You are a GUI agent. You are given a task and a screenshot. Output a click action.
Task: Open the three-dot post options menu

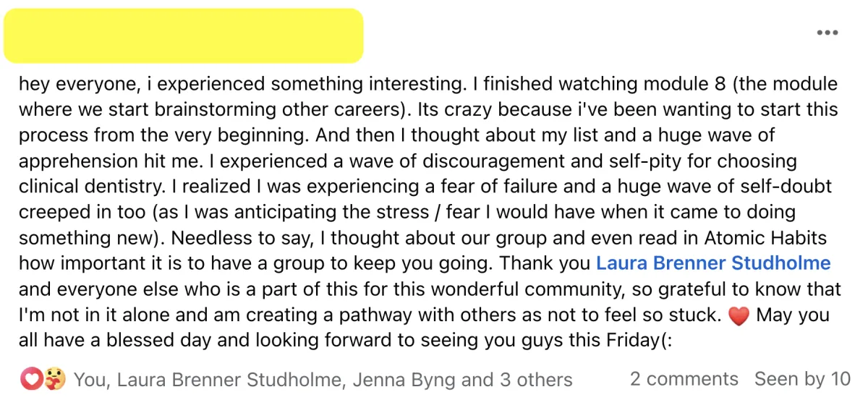pos(827,33)
